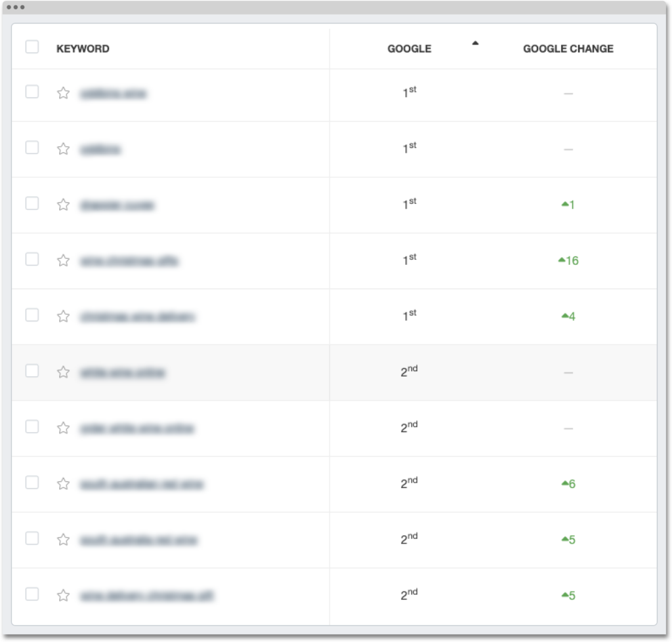
Task: Sort by the GOOGLE CHANGE column header
Action: point(568,49)
